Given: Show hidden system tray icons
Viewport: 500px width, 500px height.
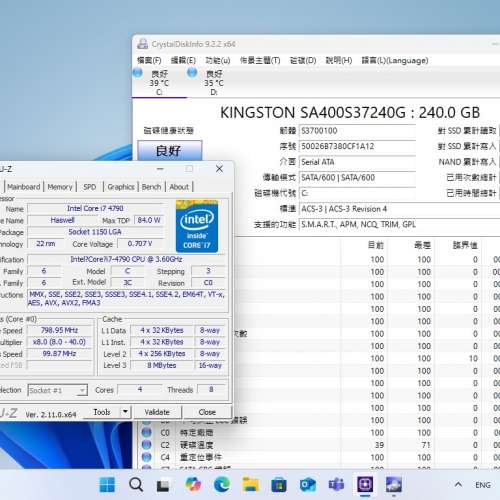Looking at the screenshot, I should pos(458,485).
